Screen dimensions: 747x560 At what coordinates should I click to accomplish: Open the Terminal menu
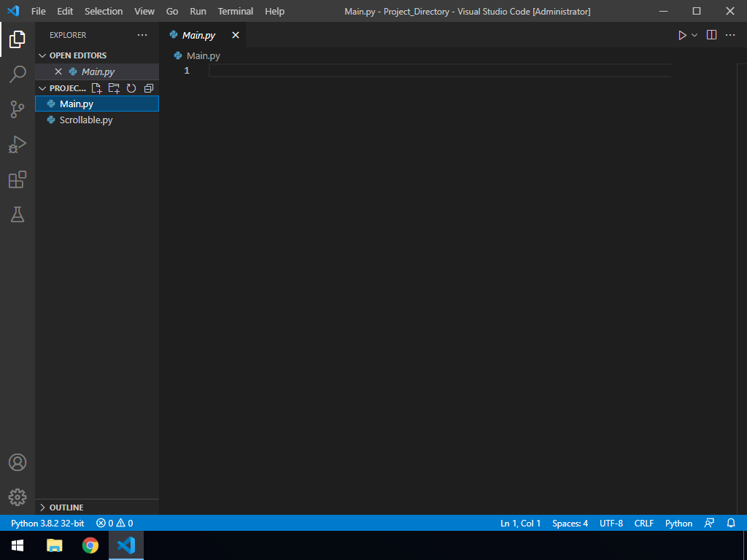point(236,11)
